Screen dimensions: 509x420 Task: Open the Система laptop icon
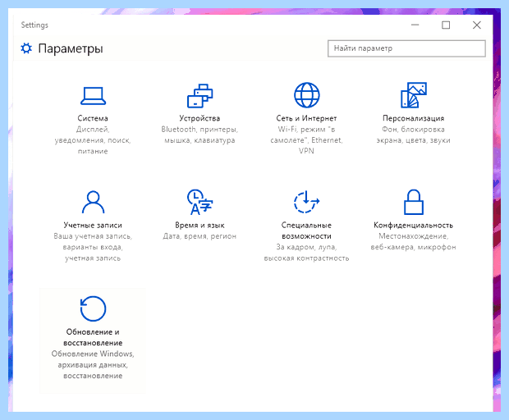[x=93, y=96]
